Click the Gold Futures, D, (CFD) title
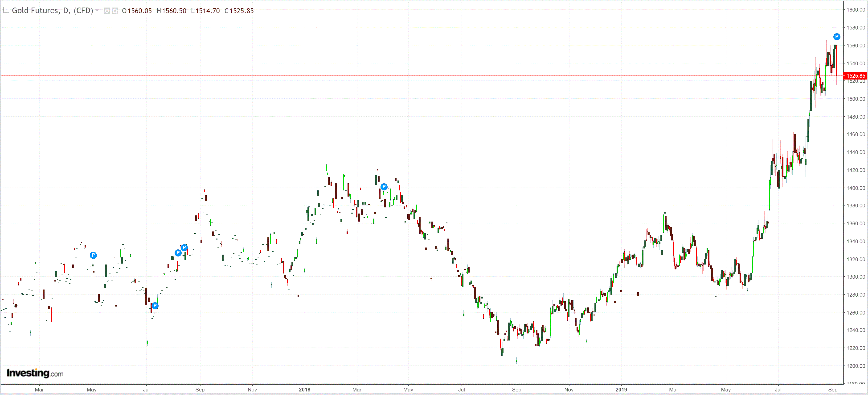 pos(52,10)
